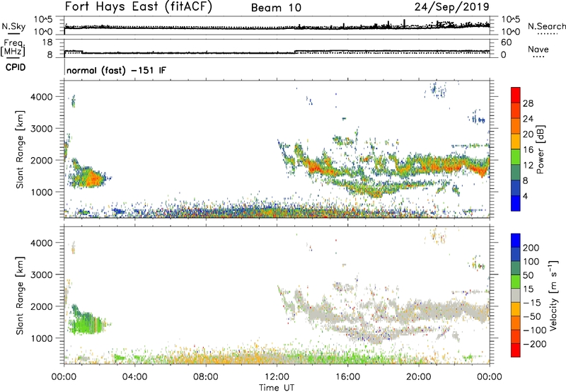This screenshot has height=392, width=566.
Task: Pick the light green 12–16 dB power swatch
Action: click(516, 156)
